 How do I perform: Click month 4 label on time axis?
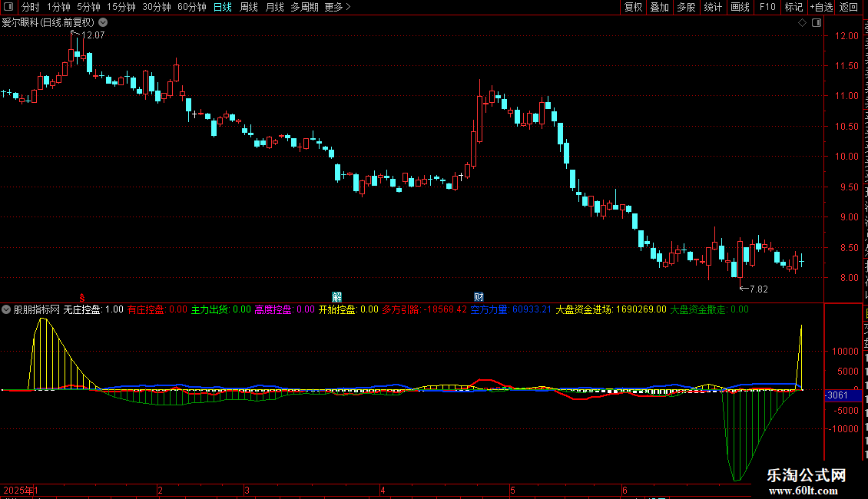(383, 491)
